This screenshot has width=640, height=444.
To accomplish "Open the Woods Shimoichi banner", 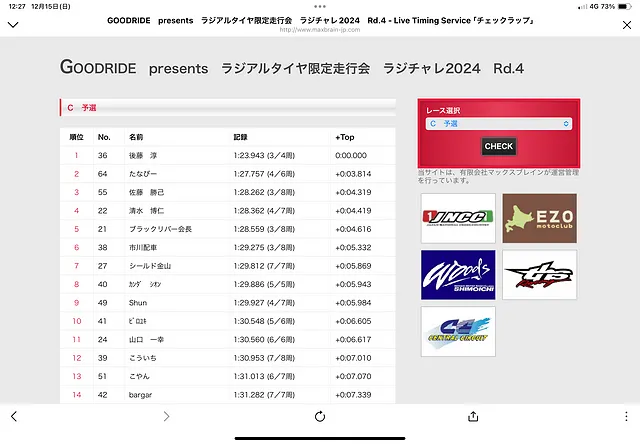I will coord(457,275).
